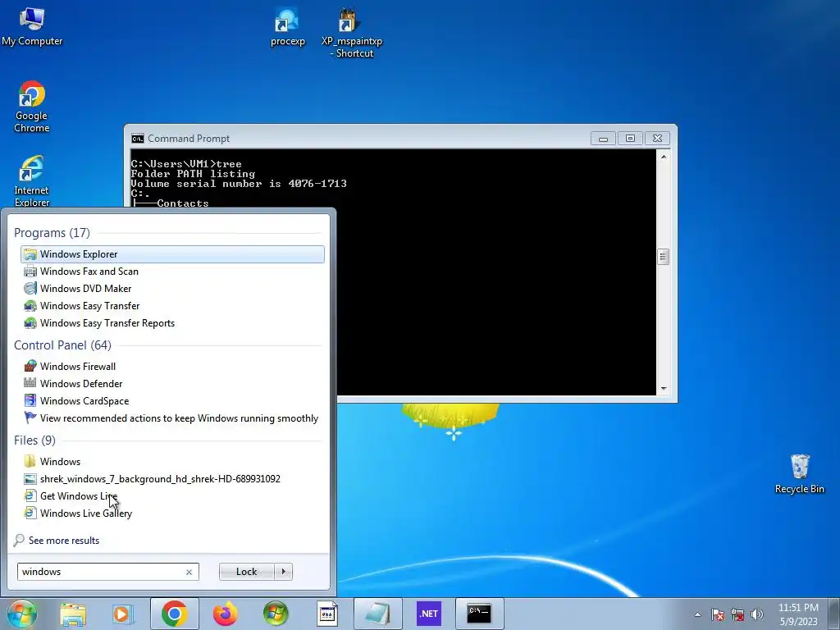
Task: Open the .NET taskbar application
Action: coord(428,614)
